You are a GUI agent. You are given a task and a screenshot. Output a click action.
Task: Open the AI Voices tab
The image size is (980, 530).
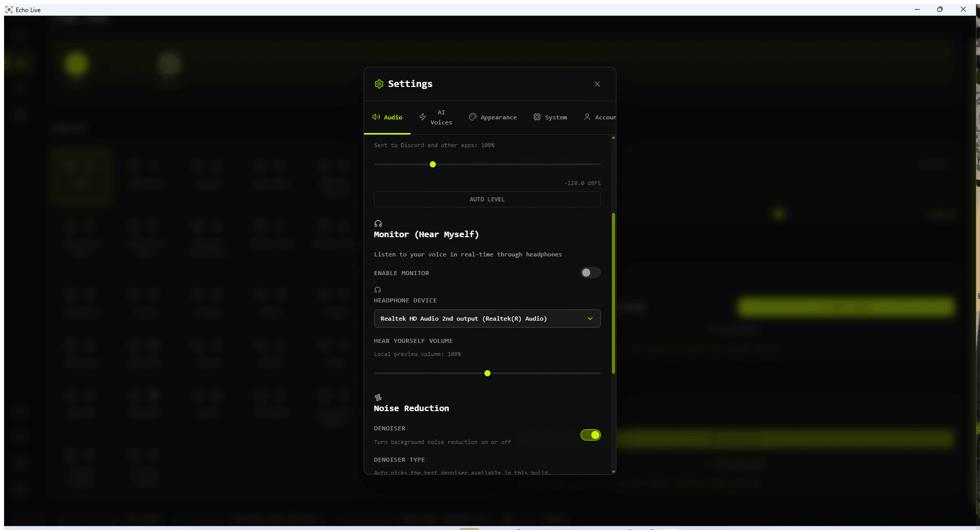coord(435,117)
